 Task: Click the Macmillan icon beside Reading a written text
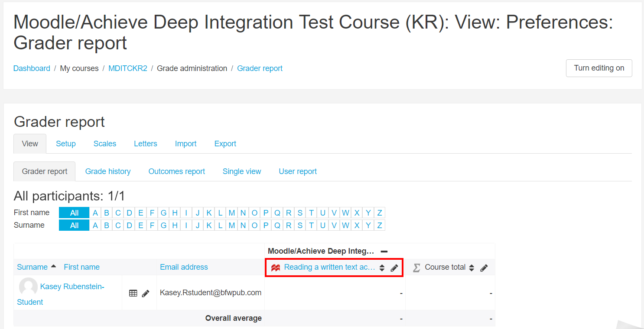tap(276, 268)
